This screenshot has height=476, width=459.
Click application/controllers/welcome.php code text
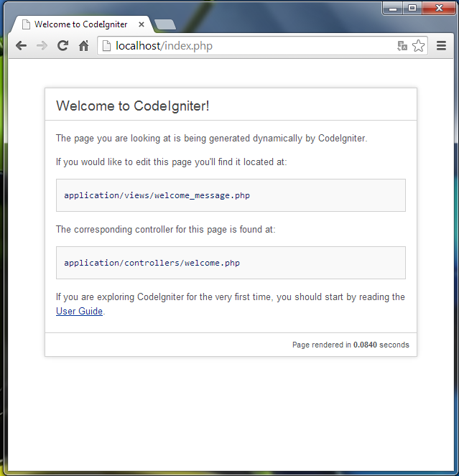pyautogui.click(x=152, y=263)
